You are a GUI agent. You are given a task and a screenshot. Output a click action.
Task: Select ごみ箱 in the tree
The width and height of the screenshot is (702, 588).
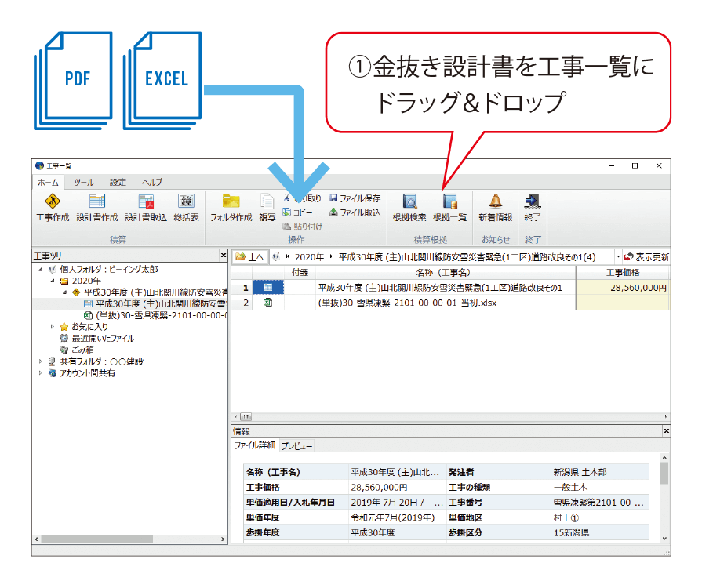click(x=82, y=350)
